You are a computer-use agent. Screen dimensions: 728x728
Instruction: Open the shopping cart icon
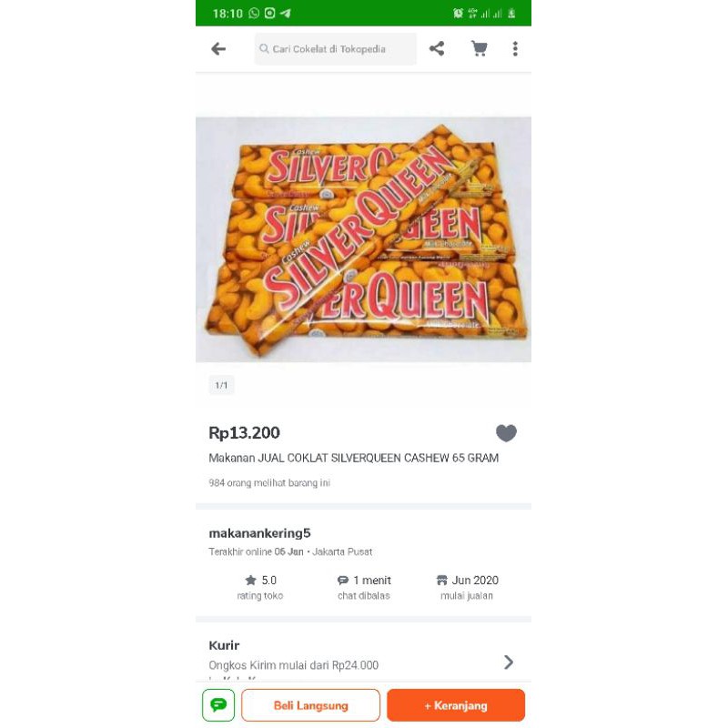pyautogui.click(x=479, y=49)
